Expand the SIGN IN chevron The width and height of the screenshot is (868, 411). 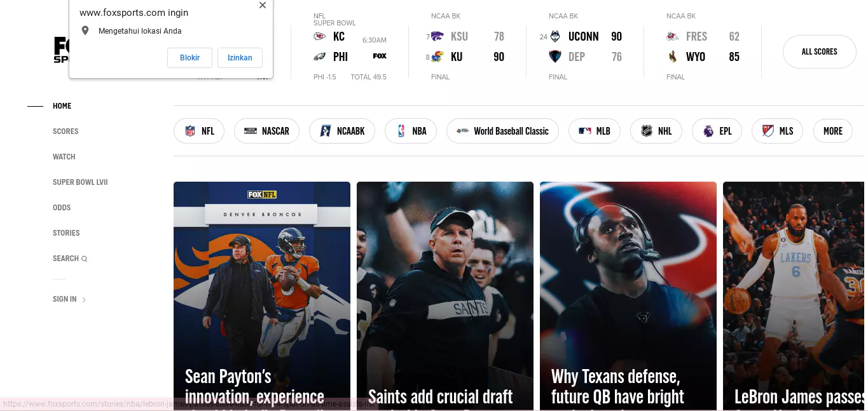(x=84, y=300)
